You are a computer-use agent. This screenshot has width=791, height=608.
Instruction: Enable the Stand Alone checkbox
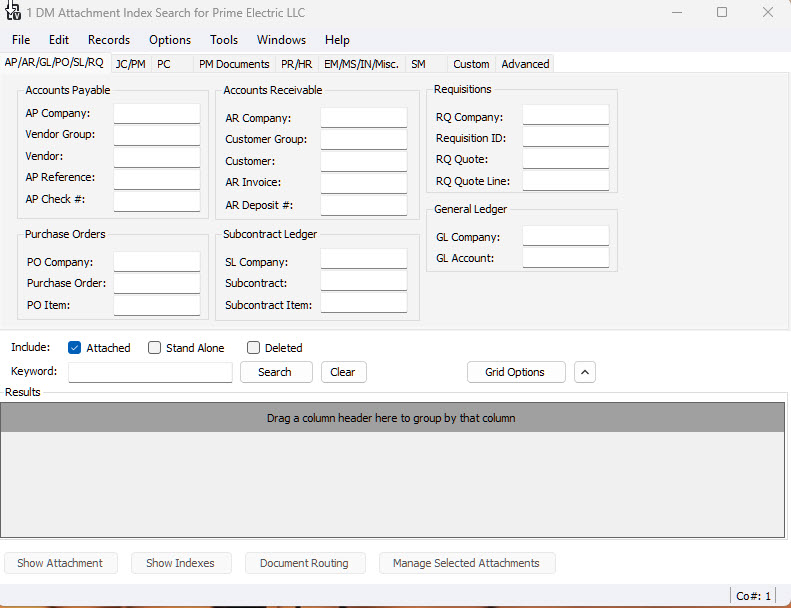point(154,348)
